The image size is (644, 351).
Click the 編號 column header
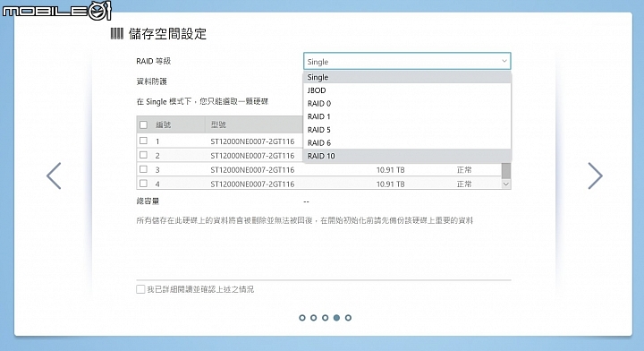tap(163, 124)
